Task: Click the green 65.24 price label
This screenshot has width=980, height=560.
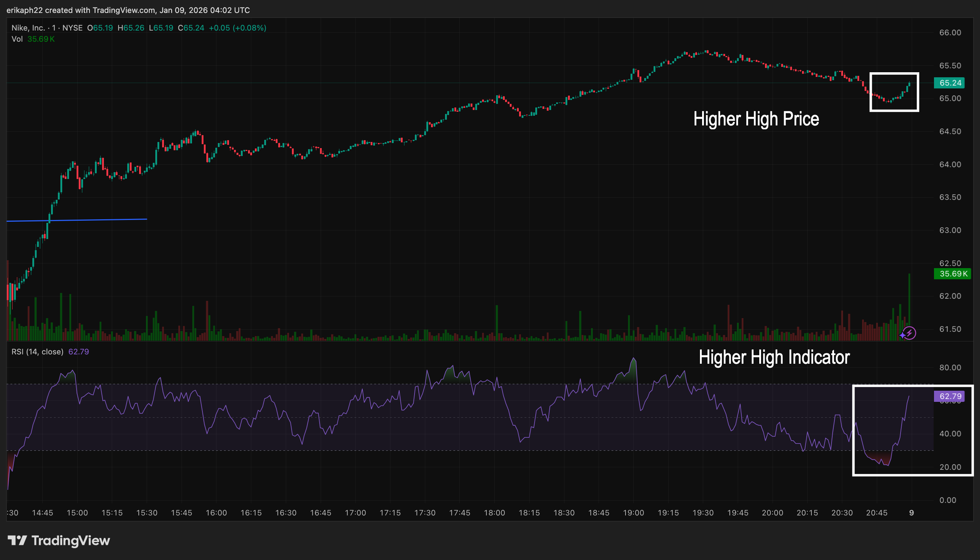Action: pyautogui.click(x=949, y=83)
